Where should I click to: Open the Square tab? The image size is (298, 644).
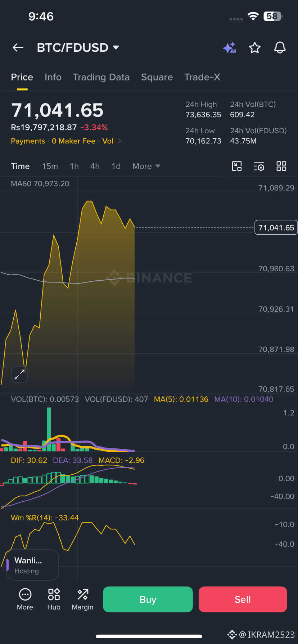pyautogui.click(x=157, y=77)
